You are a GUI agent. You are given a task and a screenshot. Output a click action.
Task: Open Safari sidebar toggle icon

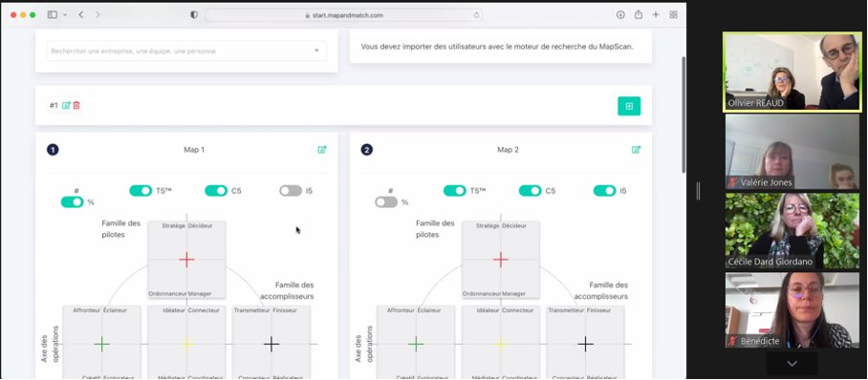[53, 15]
